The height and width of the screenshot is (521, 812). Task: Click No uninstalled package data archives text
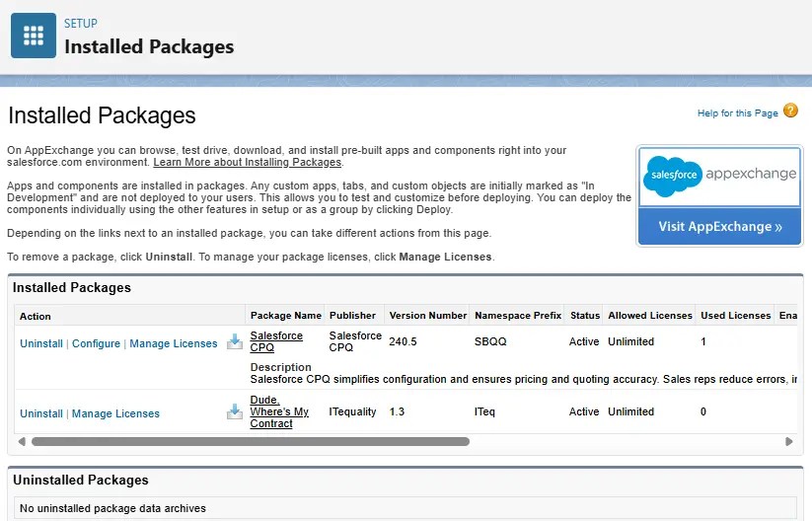[x=112, y=508]
